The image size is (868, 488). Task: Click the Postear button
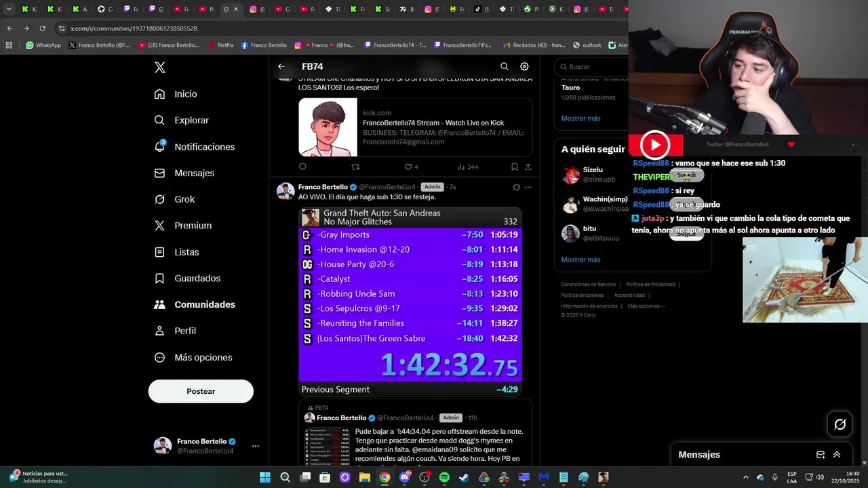click(201, 391)
